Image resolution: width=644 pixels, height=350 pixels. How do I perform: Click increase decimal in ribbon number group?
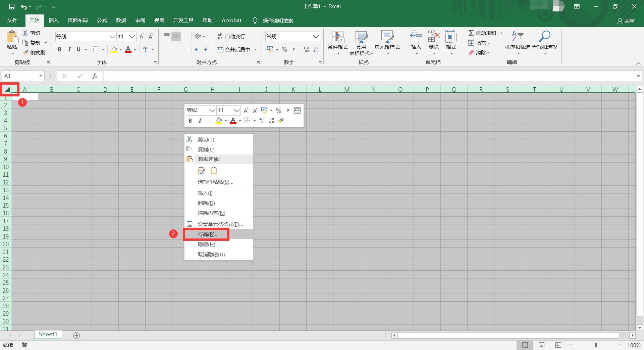[306, 49]
